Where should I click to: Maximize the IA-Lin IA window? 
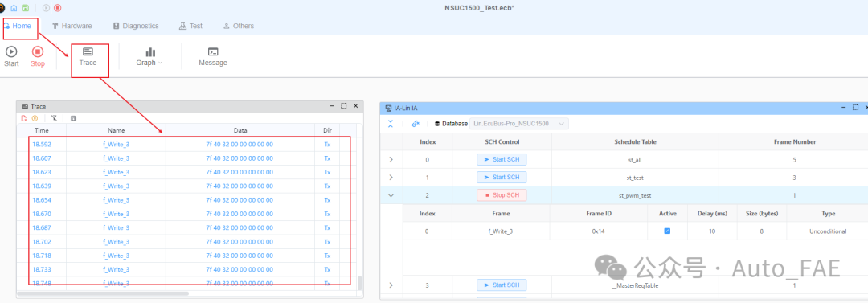pyautogui.click(x=855, y=107)
